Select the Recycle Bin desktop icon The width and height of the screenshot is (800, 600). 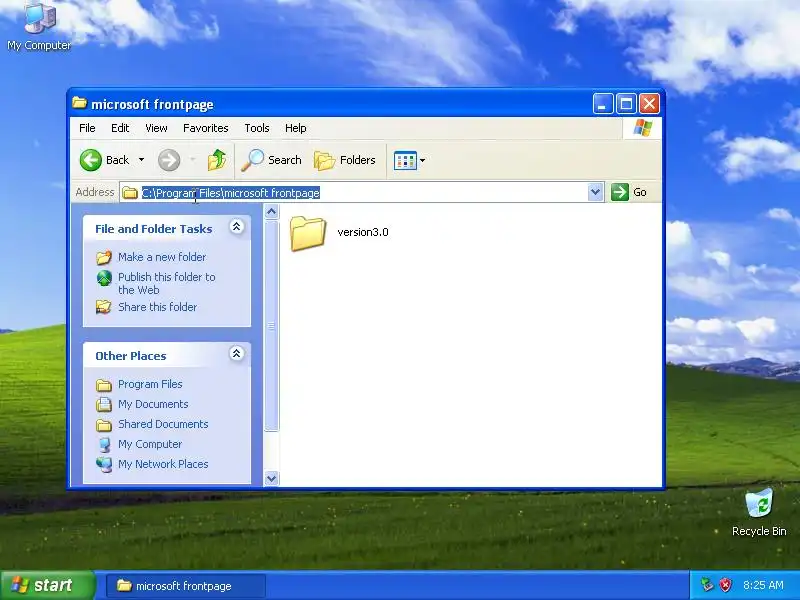point(759,513)
